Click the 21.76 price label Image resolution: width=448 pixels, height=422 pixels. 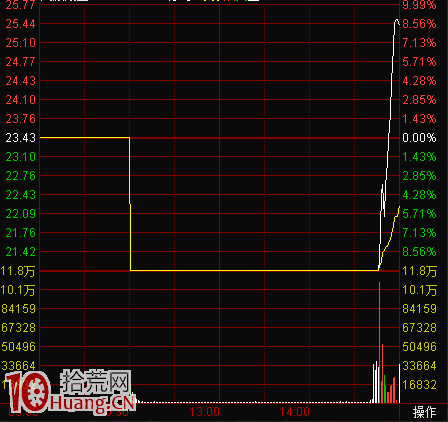point(20,233)
